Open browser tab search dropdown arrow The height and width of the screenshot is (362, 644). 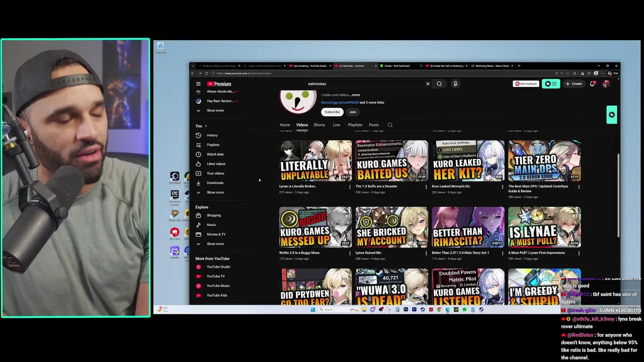pyautogui.click(x=192, y=66)
